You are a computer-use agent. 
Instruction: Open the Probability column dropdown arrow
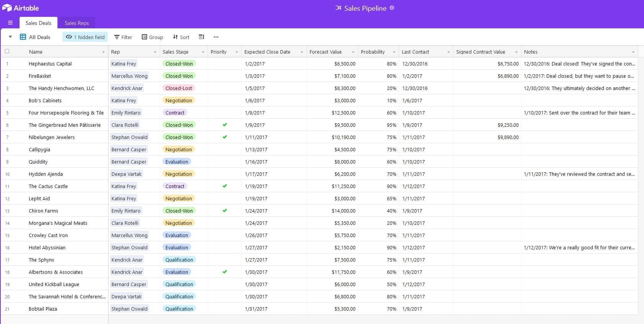394,52
